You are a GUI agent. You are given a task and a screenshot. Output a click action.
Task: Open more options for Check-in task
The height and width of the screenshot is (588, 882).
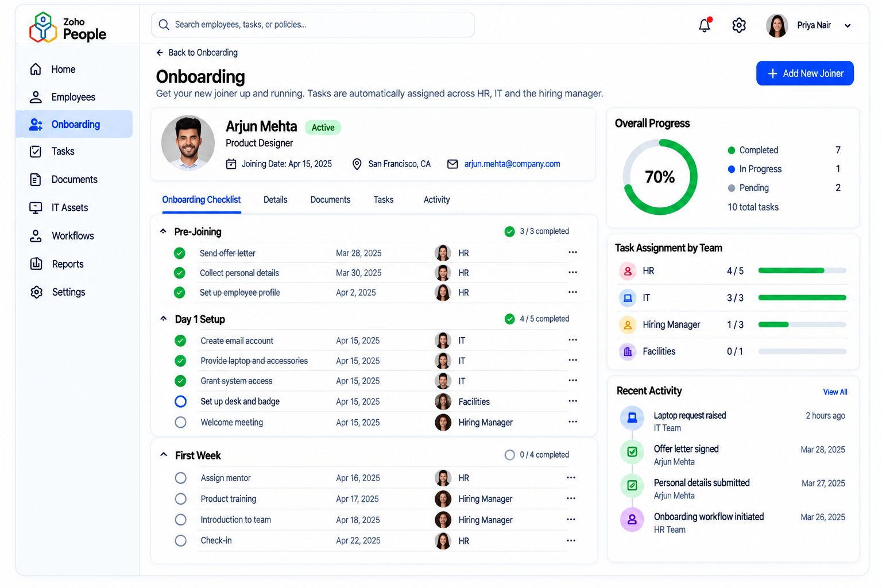pos(571,540)
